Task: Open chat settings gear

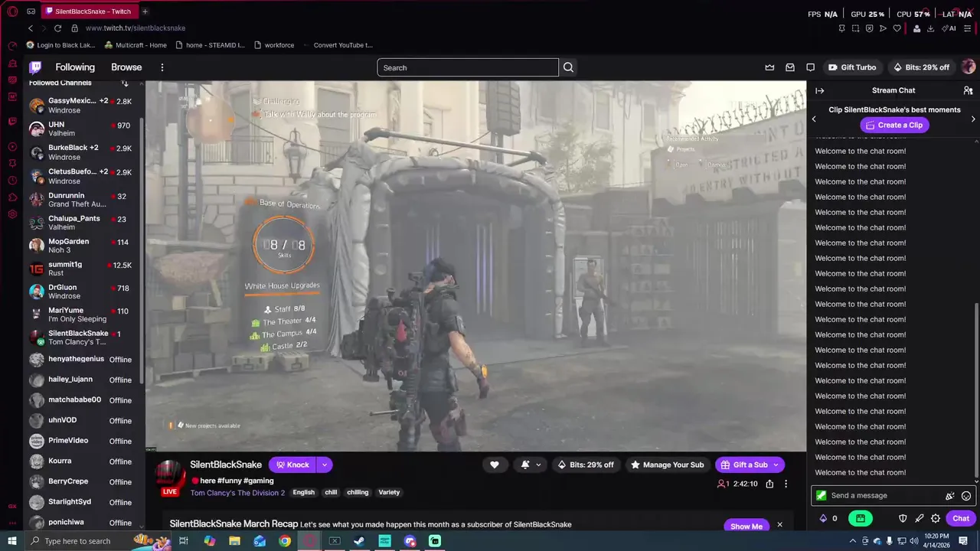Action: pyautogui.click(x=936, y=518)
